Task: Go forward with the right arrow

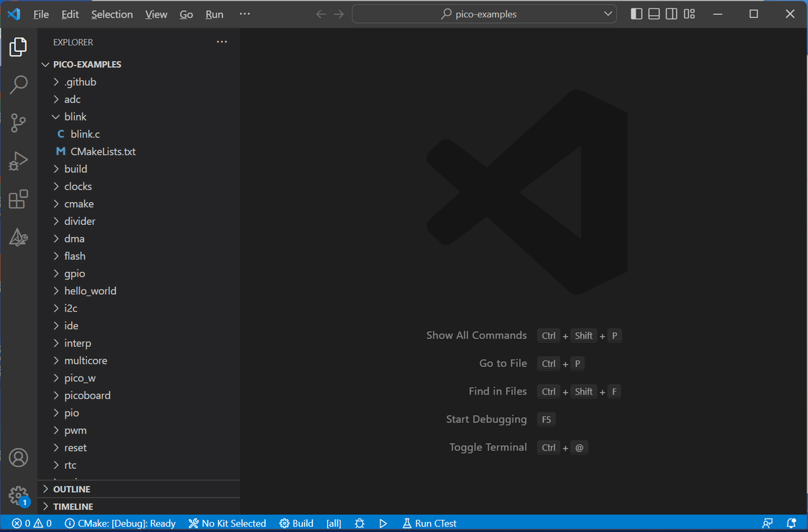Action: [339, 14]
